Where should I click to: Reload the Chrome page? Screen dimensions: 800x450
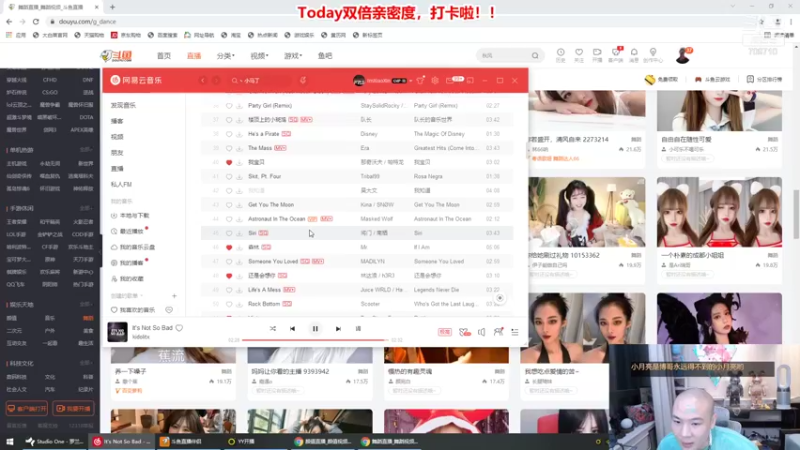pos(36,21)
